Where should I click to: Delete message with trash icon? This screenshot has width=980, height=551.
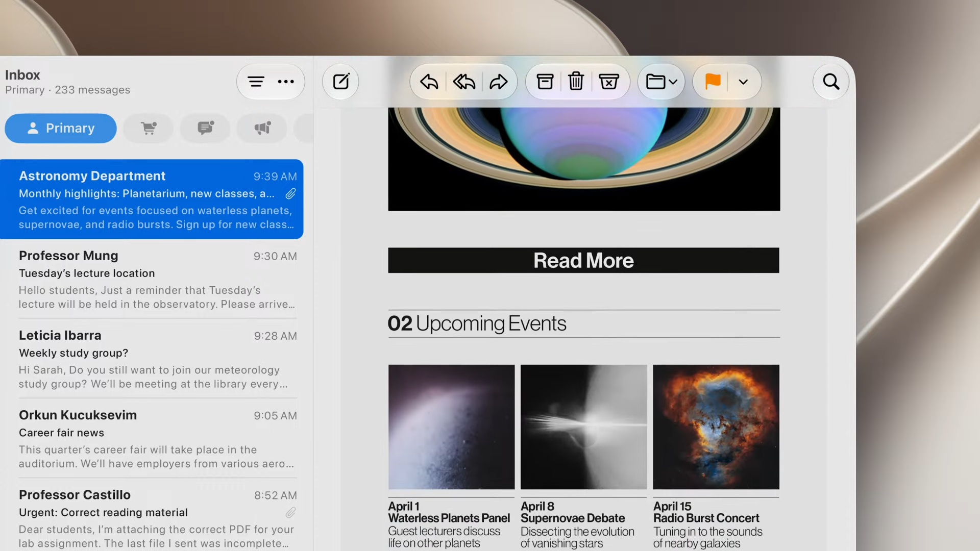576,82
